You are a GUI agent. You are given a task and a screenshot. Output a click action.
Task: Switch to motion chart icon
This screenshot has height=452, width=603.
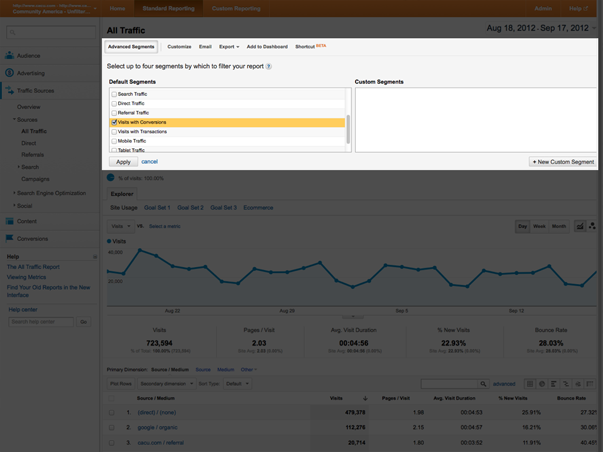click(x=592, y=226)
